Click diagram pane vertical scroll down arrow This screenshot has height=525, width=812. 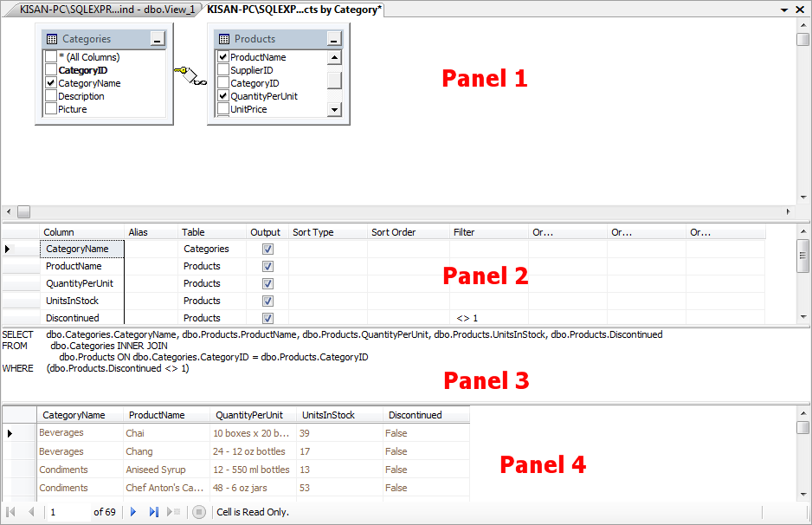(x=803, y=197)
